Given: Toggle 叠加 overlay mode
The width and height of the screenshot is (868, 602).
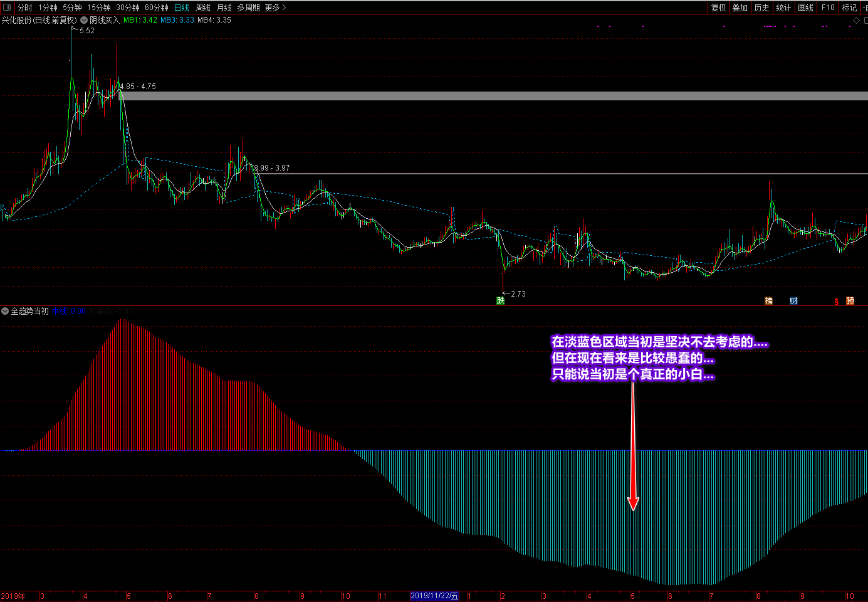Looking at the screenshot, I should (x=740, y=8).
